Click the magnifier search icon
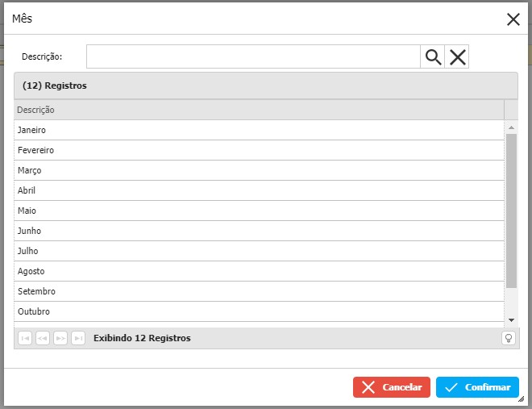 433,56
